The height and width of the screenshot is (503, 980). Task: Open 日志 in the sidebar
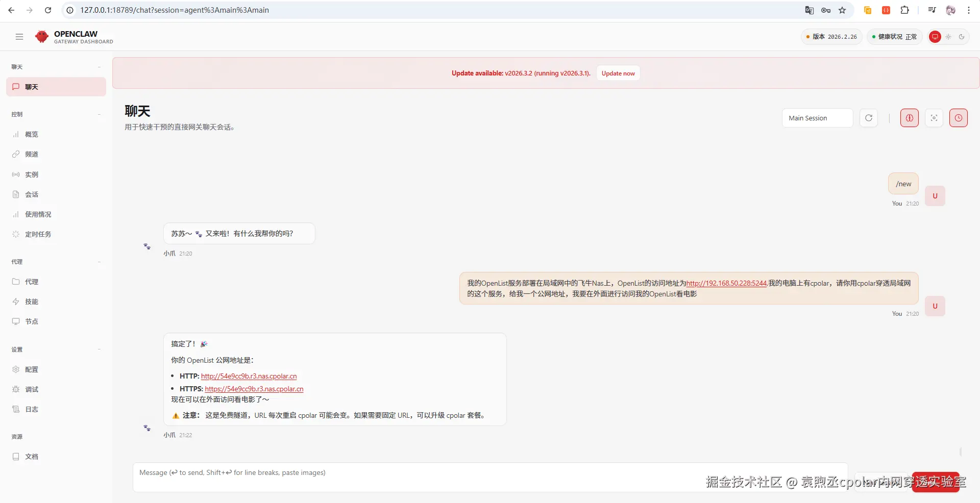coord(56,409)
